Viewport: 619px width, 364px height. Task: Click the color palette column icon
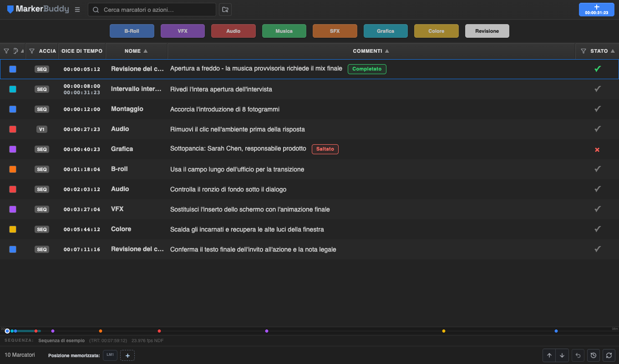click(x=16, y=51)
